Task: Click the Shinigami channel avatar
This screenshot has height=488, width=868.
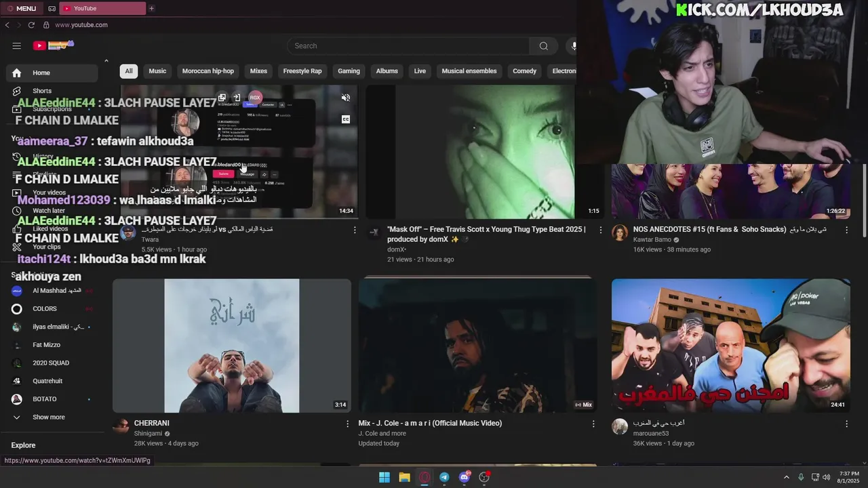Action: [121, 426]
